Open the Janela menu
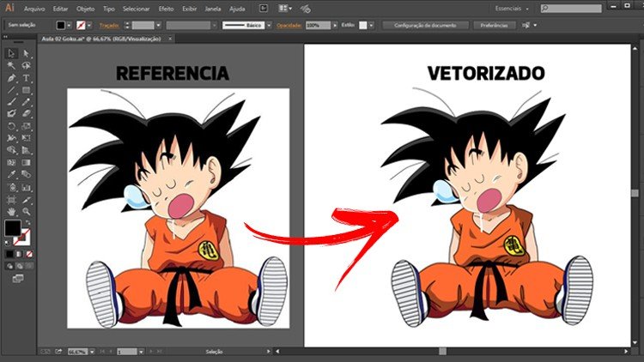644x362 pixels. 213,9
